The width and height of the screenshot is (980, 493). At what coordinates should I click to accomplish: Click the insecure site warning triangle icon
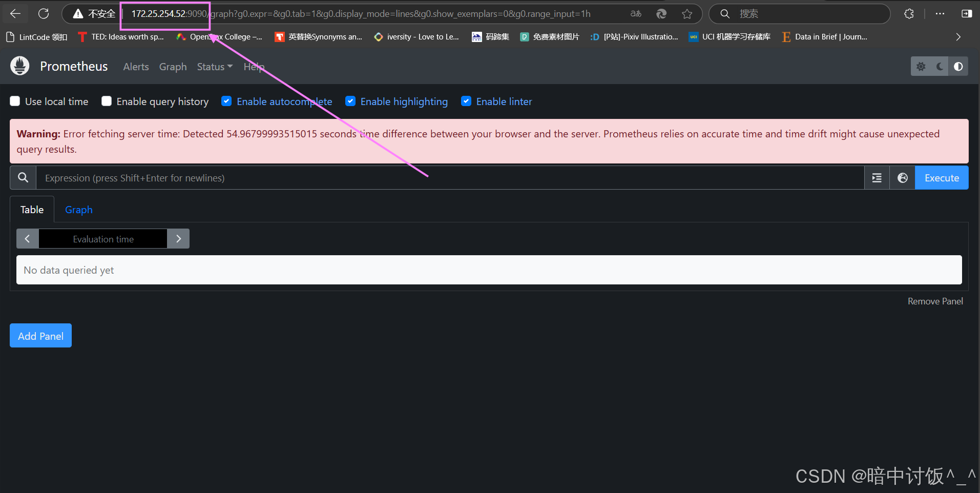coord(78,14)
